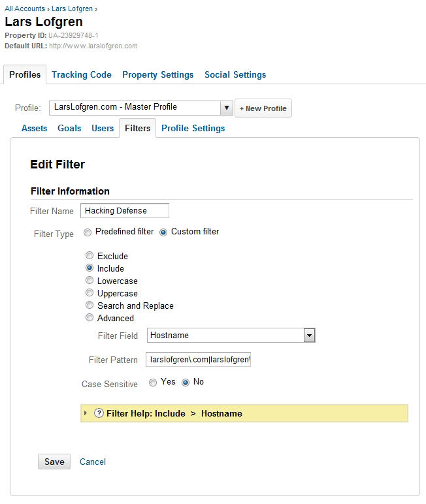Click into the Filter Name field
The width and height of the screenshot is (426, 504).
[125, 210]
